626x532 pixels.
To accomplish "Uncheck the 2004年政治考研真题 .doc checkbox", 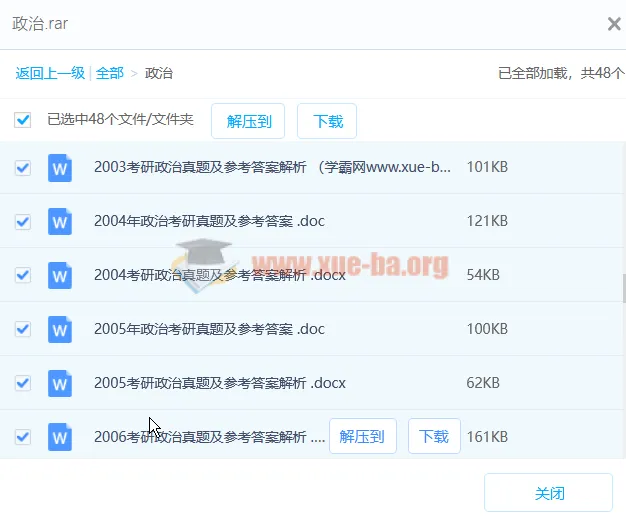I will click(x=22, y=221).
